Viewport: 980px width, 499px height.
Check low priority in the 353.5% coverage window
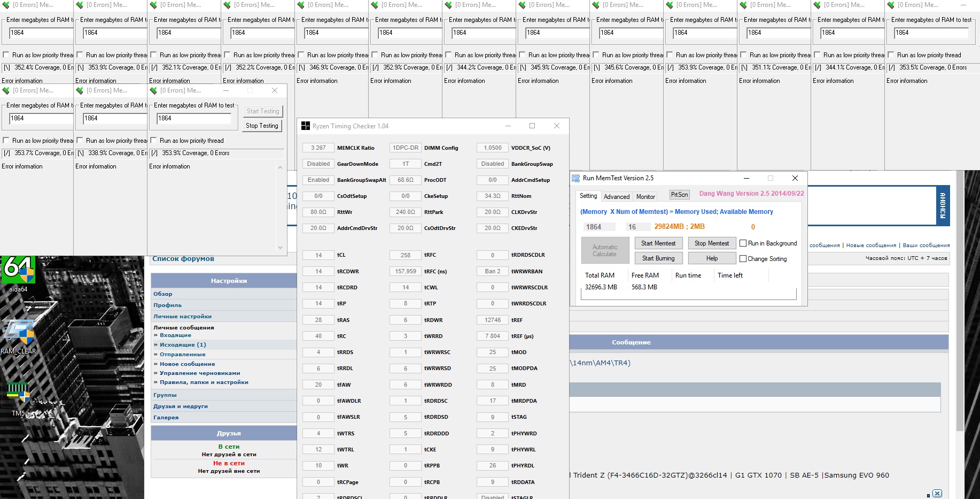pyautogui.click(x=891, y=55)
